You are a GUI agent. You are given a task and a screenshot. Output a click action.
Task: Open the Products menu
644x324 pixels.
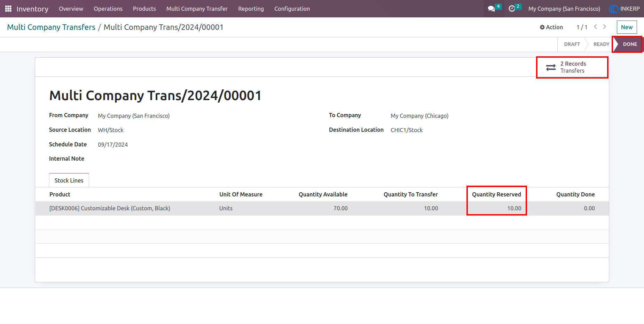(144, 9)
